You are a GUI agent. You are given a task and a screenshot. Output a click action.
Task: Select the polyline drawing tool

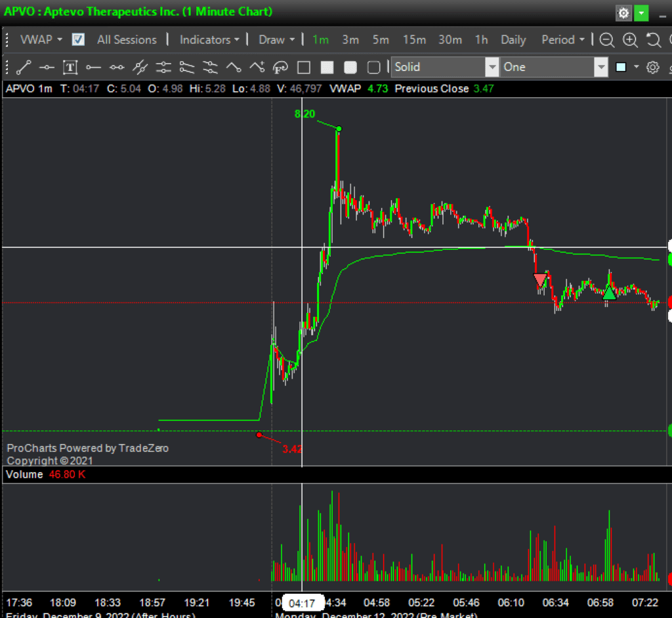(234, 67)
